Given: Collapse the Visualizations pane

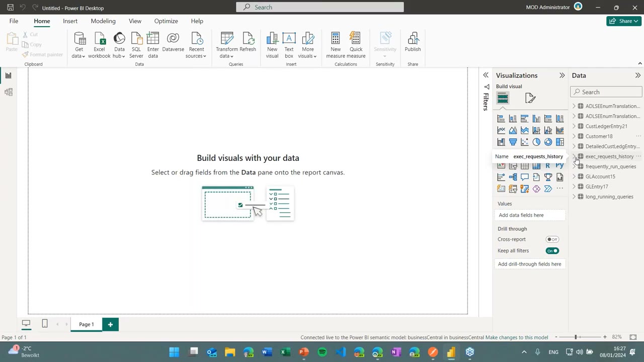Looking at the screenshot, I should [x=562, y=75].
